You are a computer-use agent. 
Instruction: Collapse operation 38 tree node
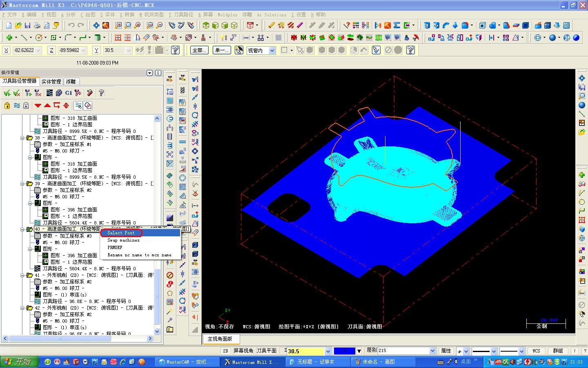point(23,138)
